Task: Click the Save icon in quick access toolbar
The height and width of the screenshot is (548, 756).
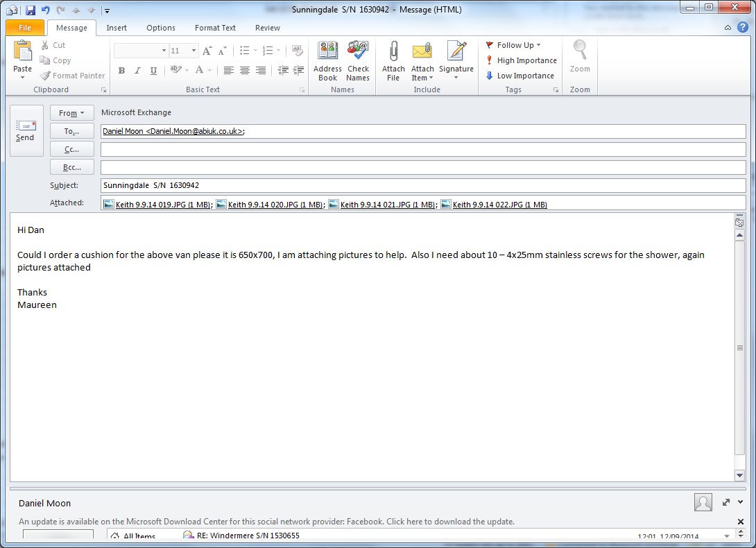Action: 30,10
